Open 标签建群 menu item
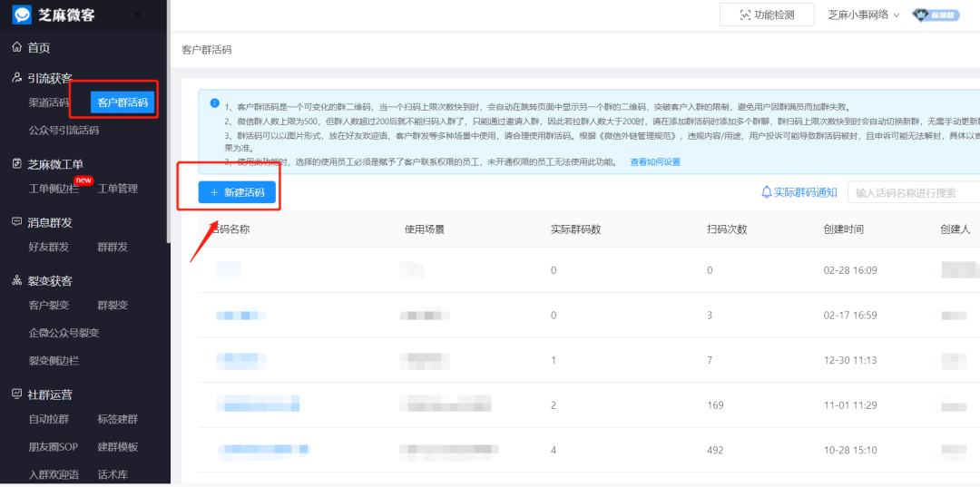The width and height of the screenshot is (980, 487). [117, 419]
